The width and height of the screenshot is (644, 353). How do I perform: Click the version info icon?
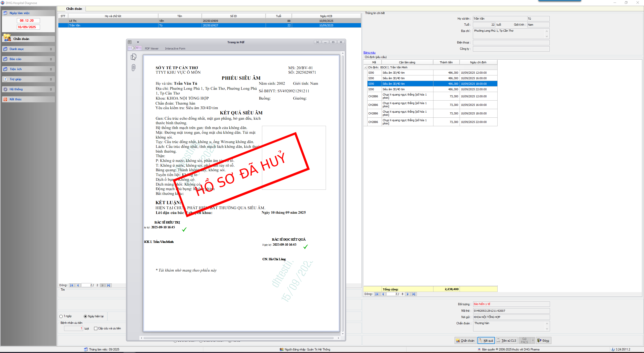click(x=613, y=349)
